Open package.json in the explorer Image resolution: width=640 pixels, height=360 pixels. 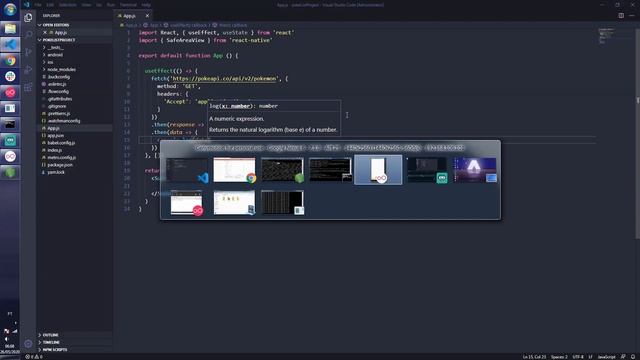coord(60,165)
